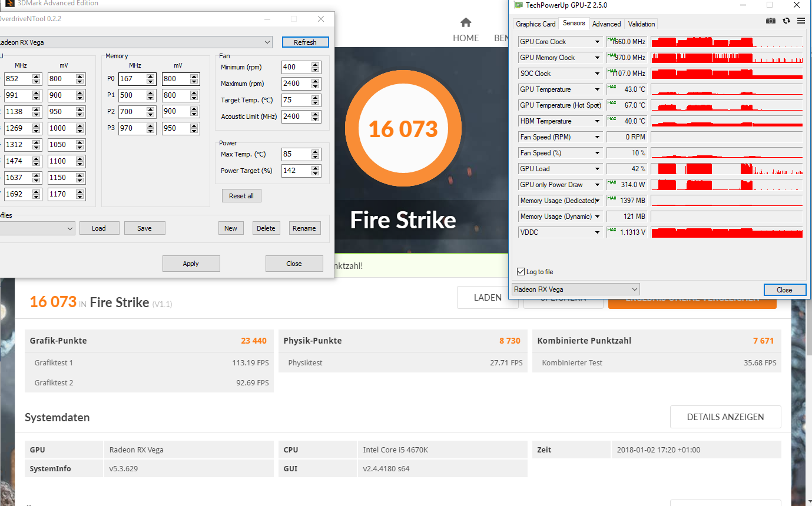The image size is (812, 506).
Task: Open Radeon RX Vega selector in GPU-Z
Action: [575, 289]
